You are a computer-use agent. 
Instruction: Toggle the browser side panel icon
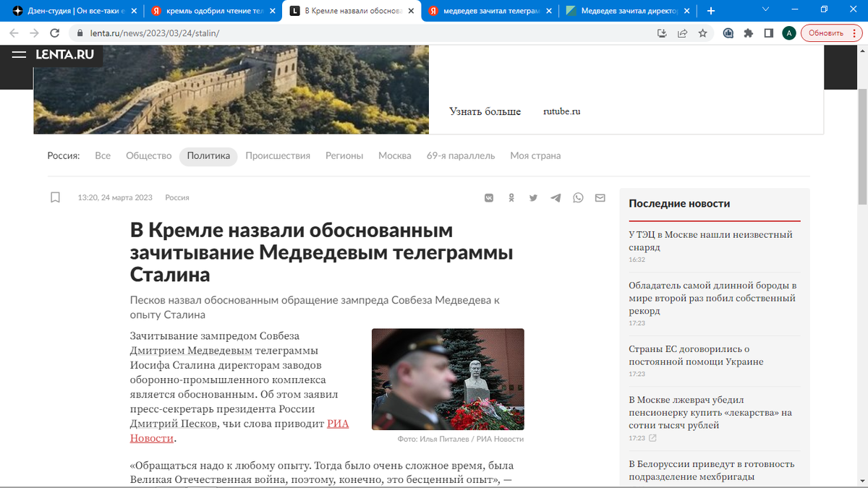click(769, 33)
